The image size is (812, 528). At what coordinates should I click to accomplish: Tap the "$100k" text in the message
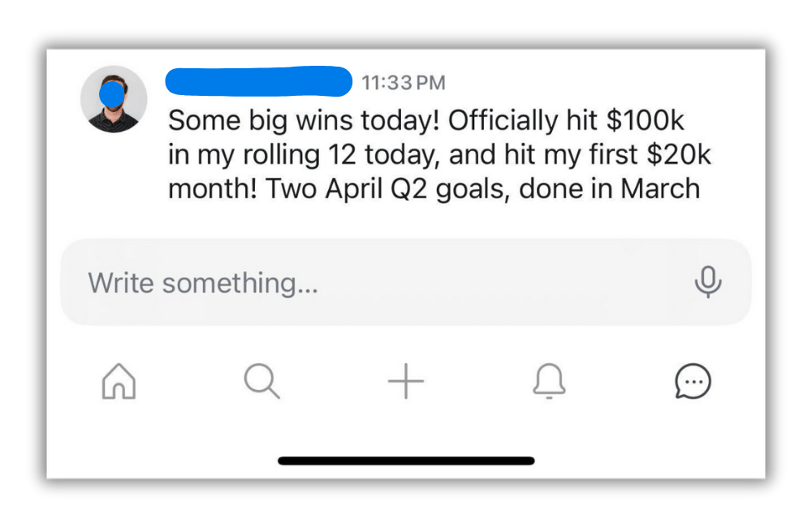pos(646,122)
